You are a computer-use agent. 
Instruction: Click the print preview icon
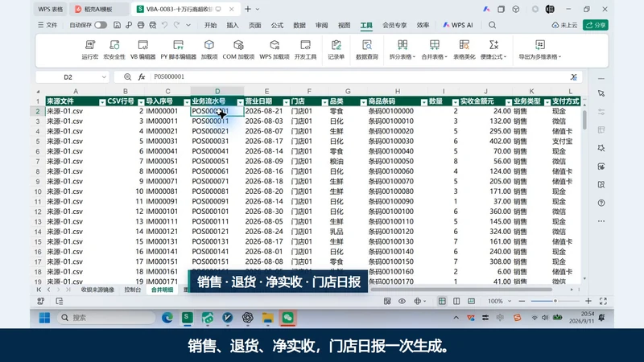pos(153,25)
